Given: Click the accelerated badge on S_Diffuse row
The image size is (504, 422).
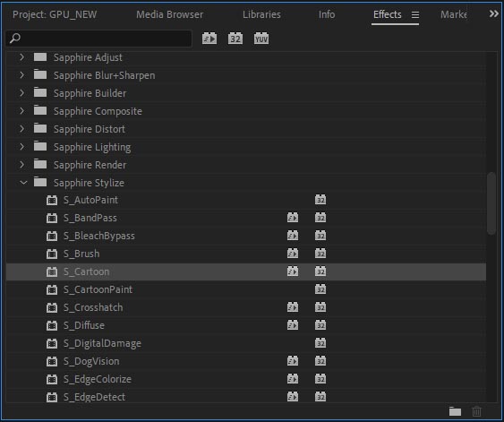Looking at the screenshot, I should [293, 325].
